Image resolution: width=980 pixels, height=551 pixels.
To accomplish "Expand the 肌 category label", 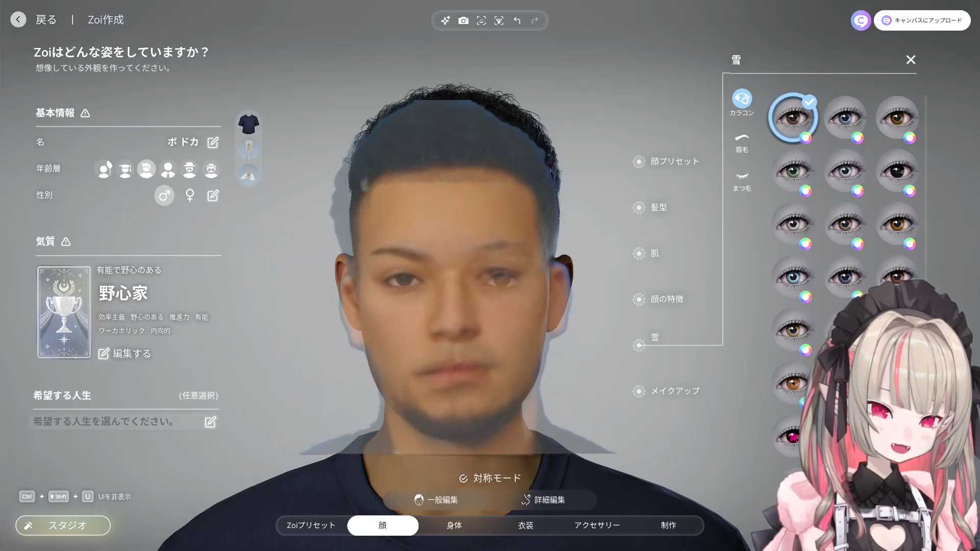I will pyautogui.click(x=655, y=254).
